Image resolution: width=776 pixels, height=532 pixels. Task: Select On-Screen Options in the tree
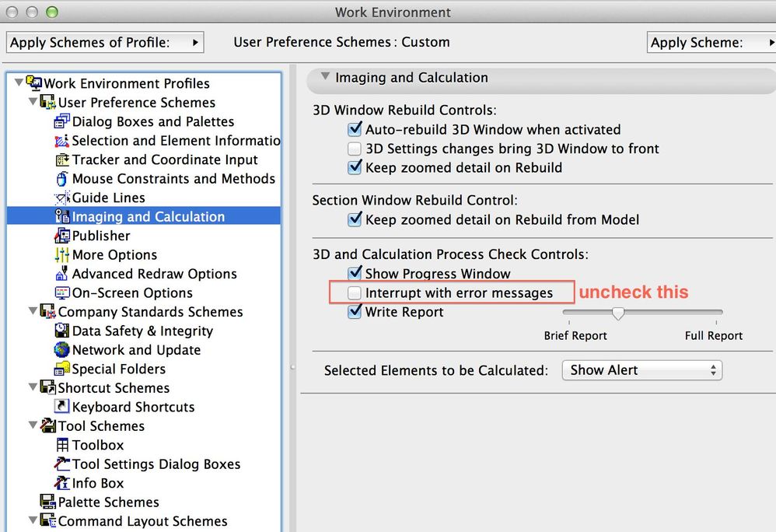132,293
